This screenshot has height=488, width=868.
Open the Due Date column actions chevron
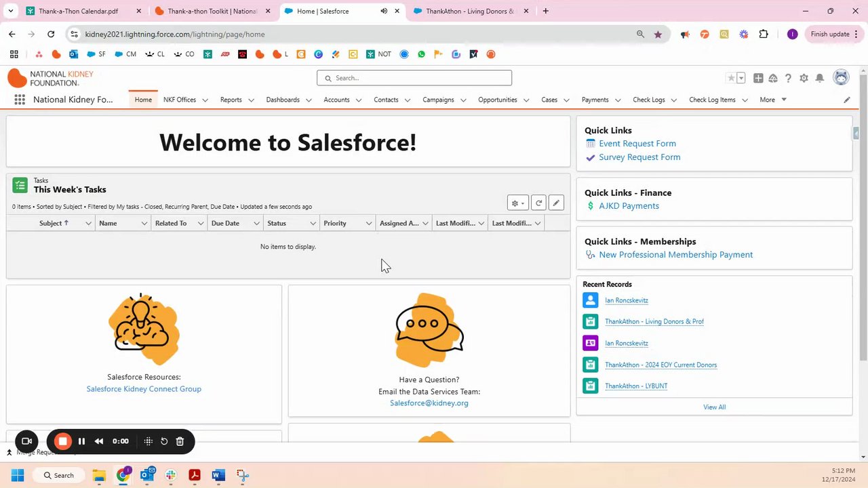257,223
